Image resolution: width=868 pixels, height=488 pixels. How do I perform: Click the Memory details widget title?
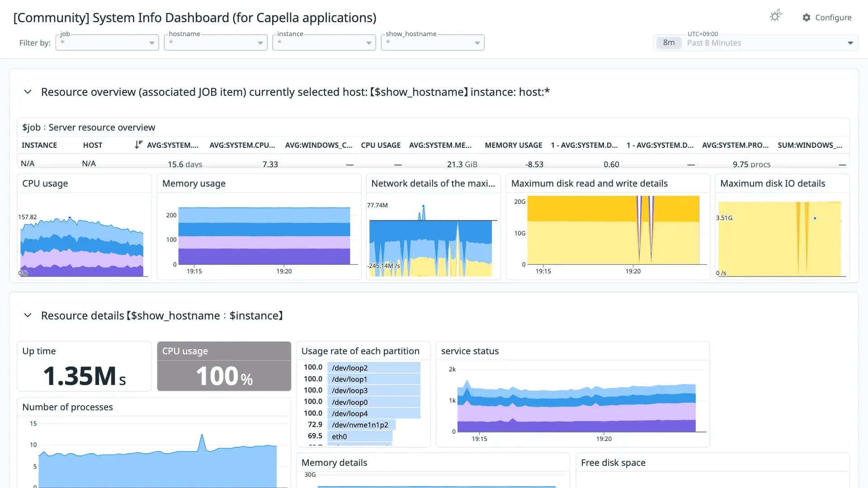[334, 463]
